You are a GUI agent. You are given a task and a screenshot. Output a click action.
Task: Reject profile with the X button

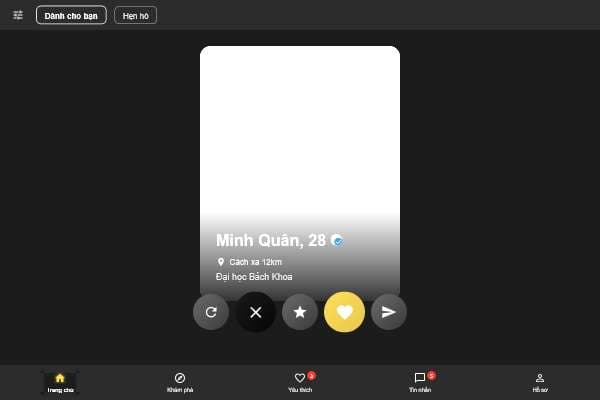(x=256, y=312)
